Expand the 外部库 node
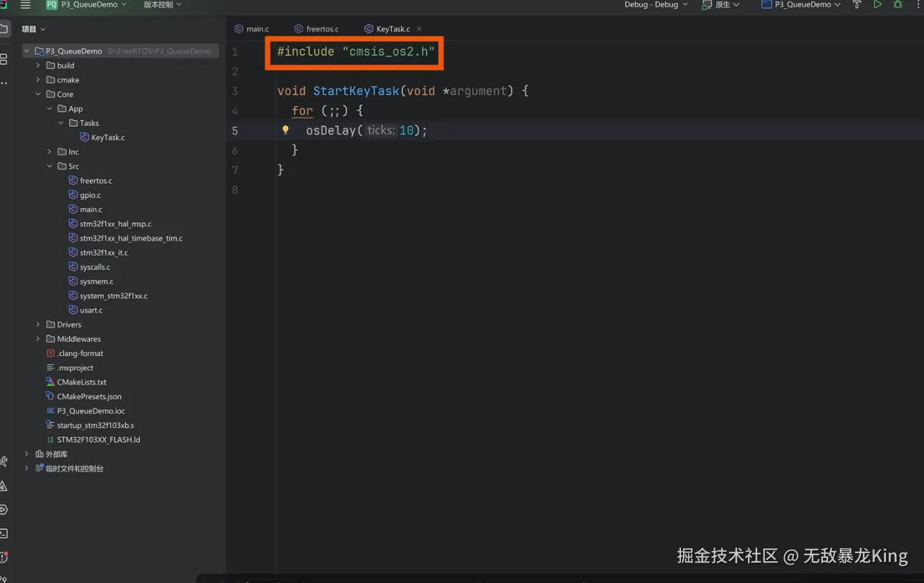Screen dimensions: 924x583 [x=26, y=454]
